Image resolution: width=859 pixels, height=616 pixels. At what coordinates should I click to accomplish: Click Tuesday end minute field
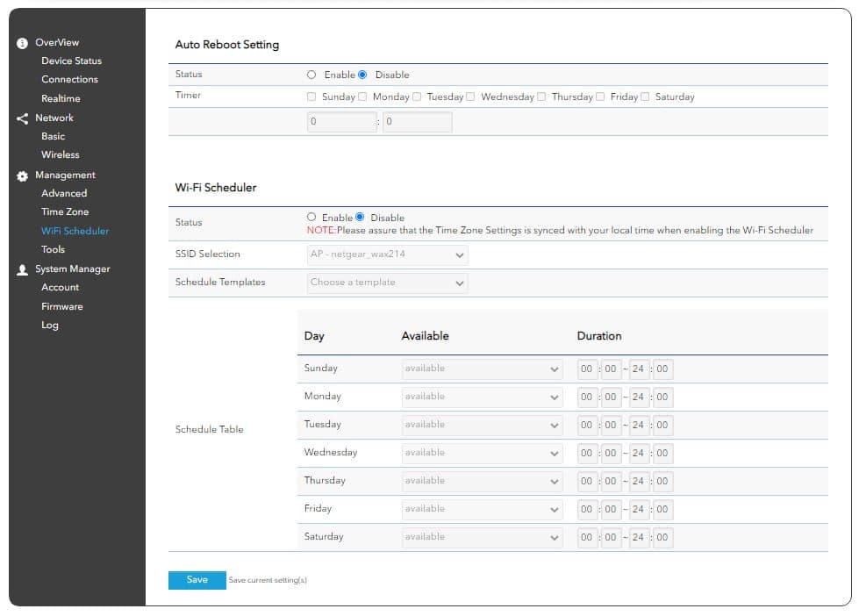(662, 426)
